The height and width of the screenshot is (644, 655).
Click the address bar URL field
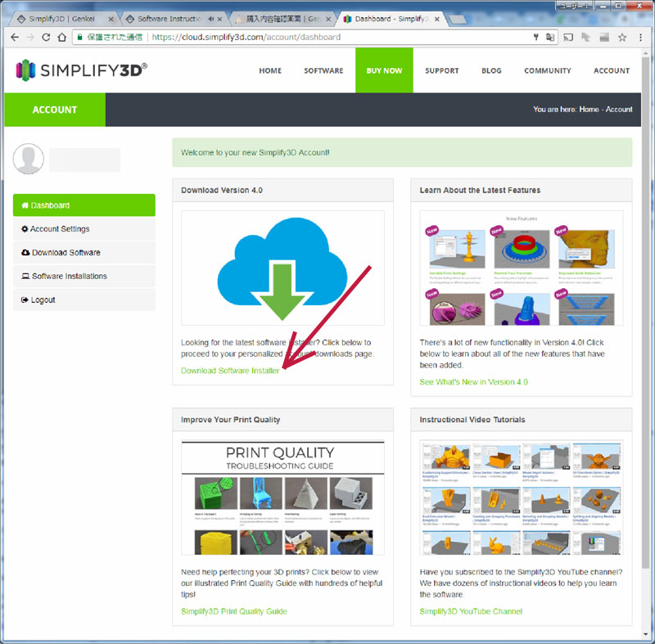coord(327,37)
